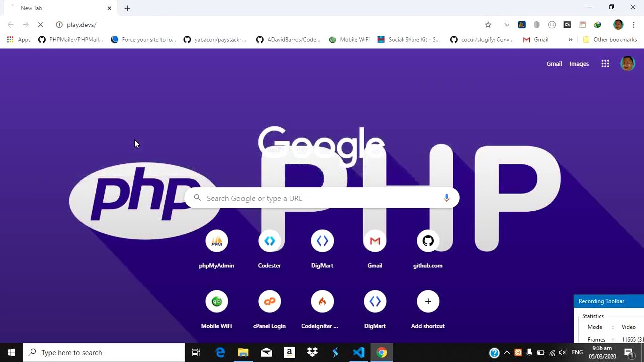
Task: Click the Gmail link on Google page
Action: tap(554, 64)
